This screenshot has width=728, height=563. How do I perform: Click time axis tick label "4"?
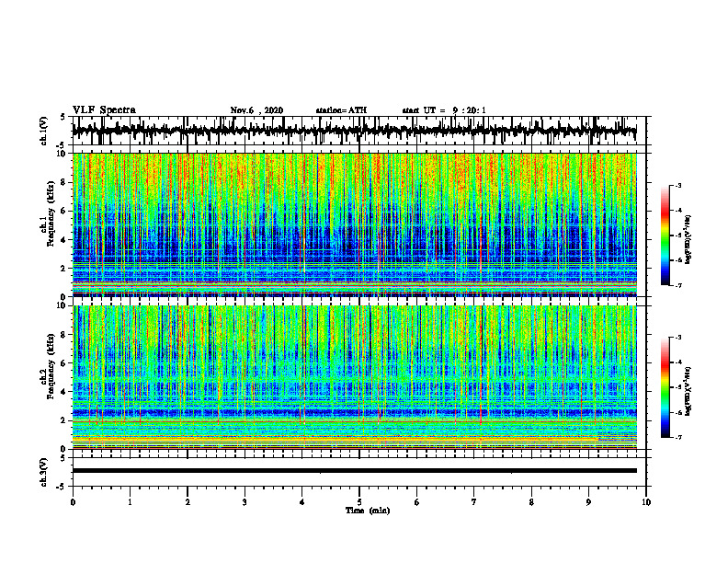pyautogui.click(x=302, y=502)
